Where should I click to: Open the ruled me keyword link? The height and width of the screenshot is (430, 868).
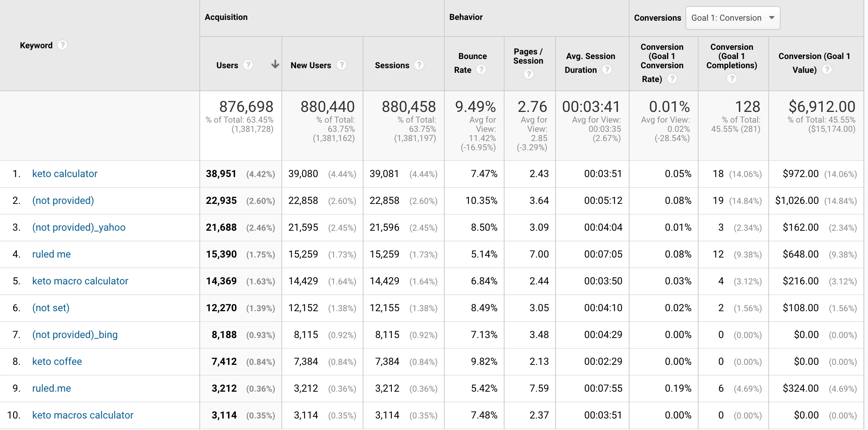51,254
